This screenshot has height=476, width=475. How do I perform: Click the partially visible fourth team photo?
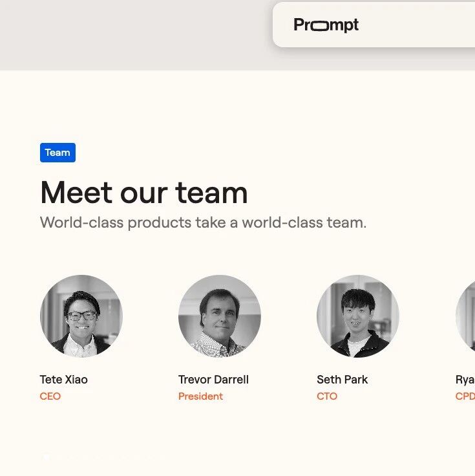pyautogui.click(x=467, y=316)
